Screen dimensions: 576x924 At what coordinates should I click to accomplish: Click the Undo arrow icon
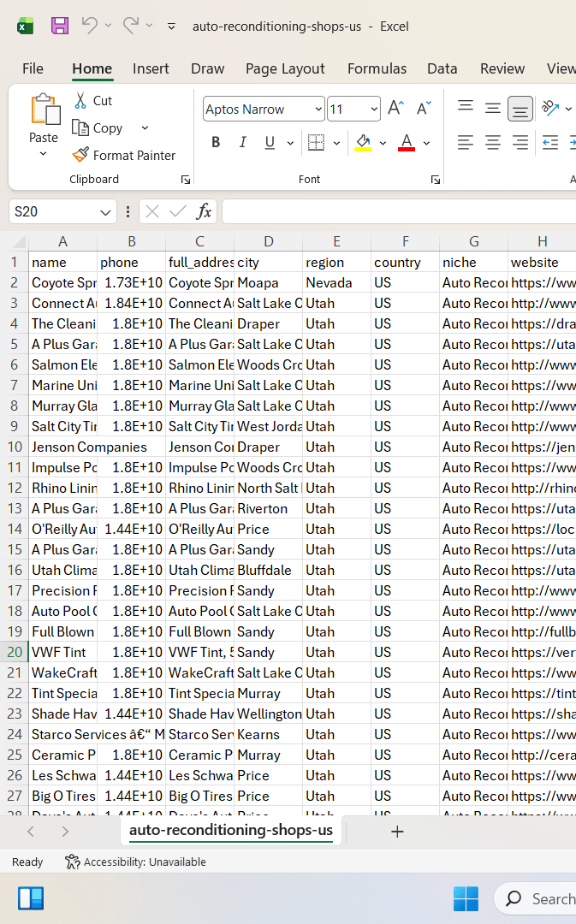89,26
